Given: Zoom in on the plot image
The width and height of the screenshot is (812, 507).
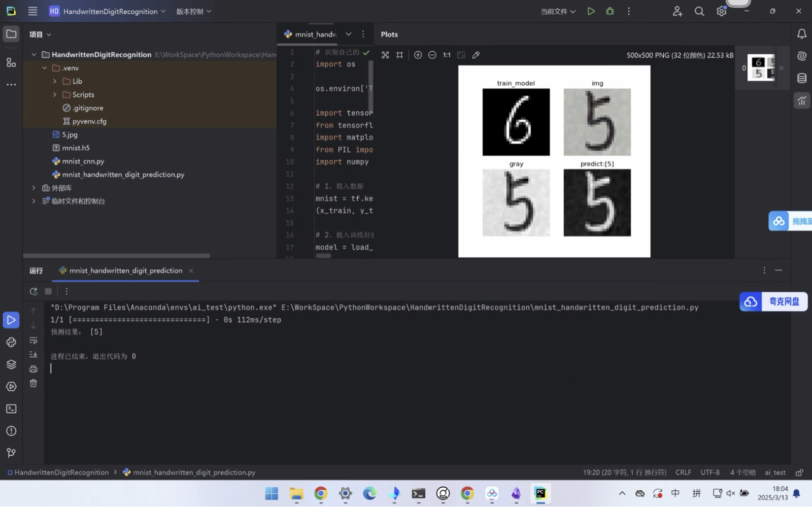Looking at the screenshot, I should tap(418, 55).
